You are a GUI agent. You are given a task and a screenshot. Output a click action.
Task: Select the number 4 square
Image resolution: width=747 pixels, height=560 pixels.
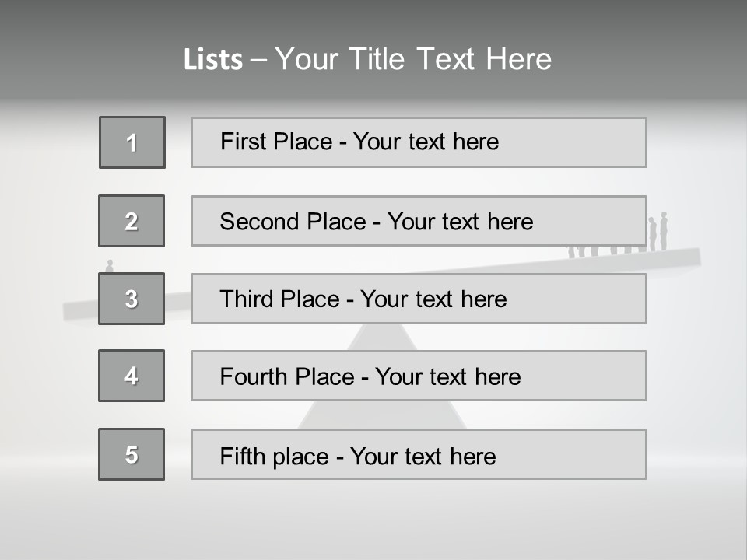132,376
